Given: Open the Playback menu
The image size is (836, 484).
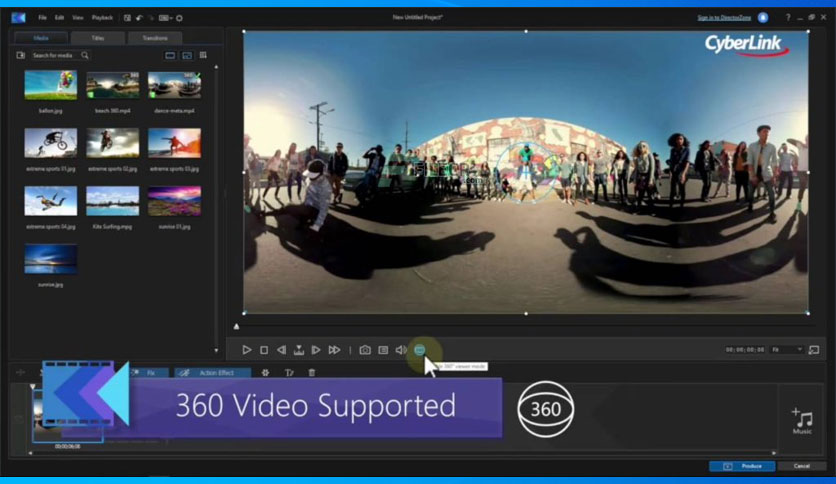Looking at the screenshot, I should (102, 18).
